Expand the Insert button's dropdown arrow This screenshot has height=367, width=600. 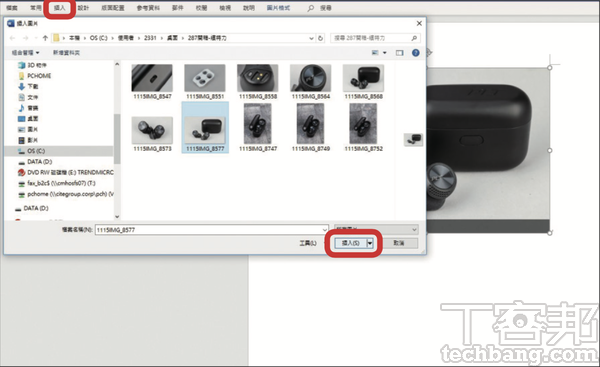tap(370, 243)
